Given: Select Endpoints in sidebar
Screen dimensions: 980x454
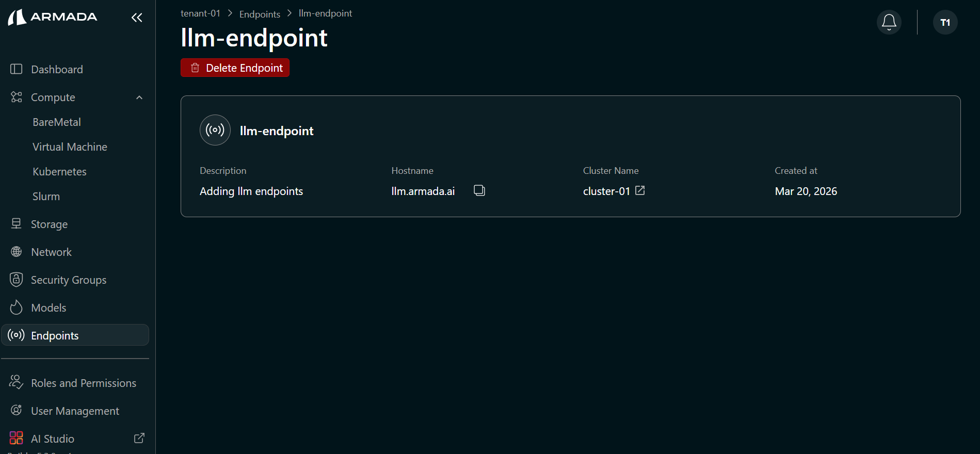Looking at the screenshot, I should tap(75, 335).
